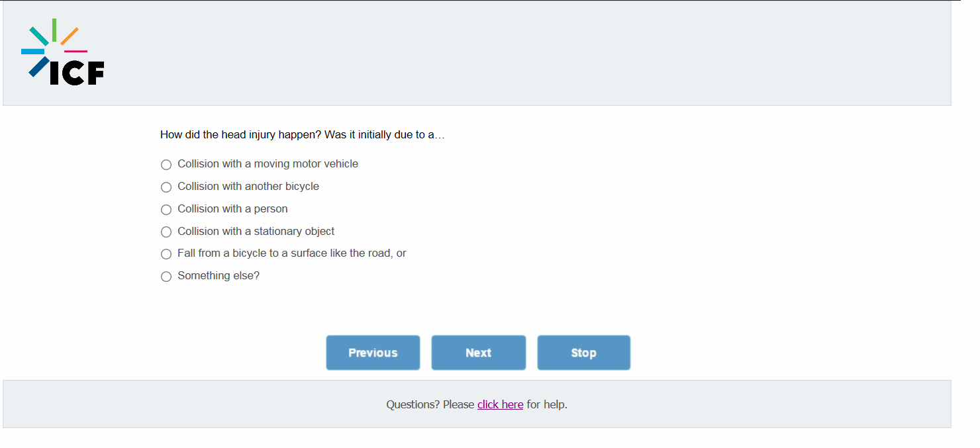Go back with the Previous button
Viewport: 980px width, 448px height.
point(373,353)
